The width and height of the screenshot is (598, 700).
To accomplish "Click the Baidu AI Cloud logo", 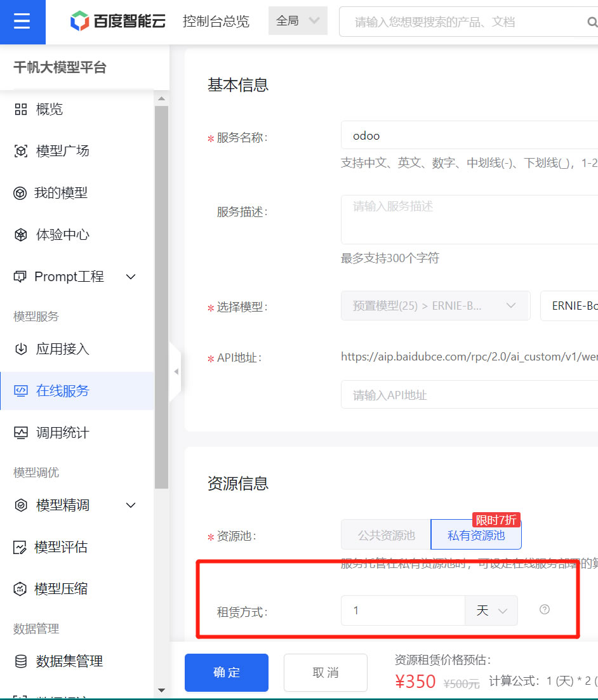I will click(118, 22).
